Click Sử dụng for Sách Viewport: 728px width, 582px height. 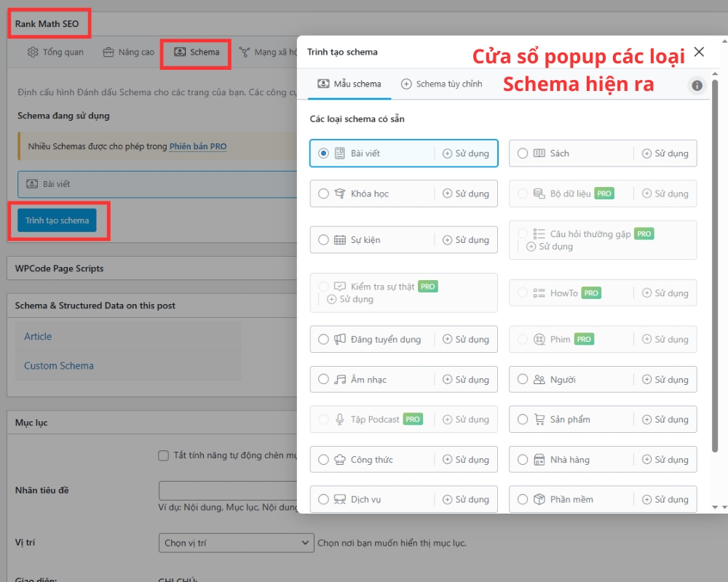point(665,154)
